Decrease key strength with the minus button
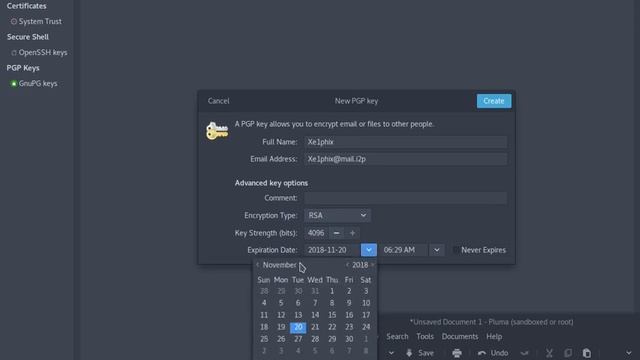640x360 pixels. pos(336,233)
